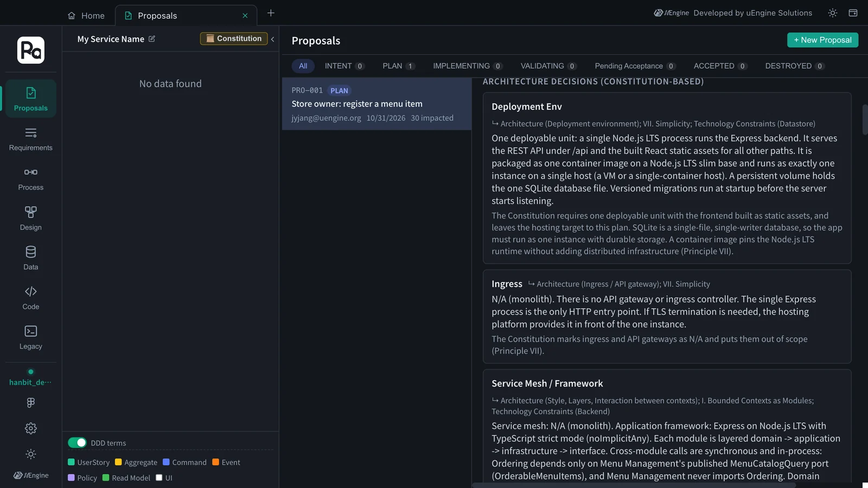The width and height of the screenshot is (868, 488).
Task: Show DESTROYED proposals
Action: point(795,66)
